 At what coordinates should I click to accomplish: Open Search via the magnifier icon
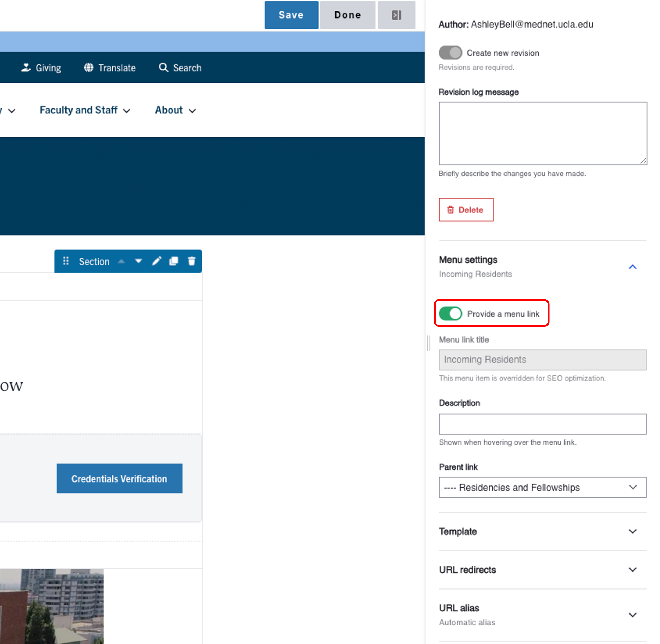coord(164,68)
